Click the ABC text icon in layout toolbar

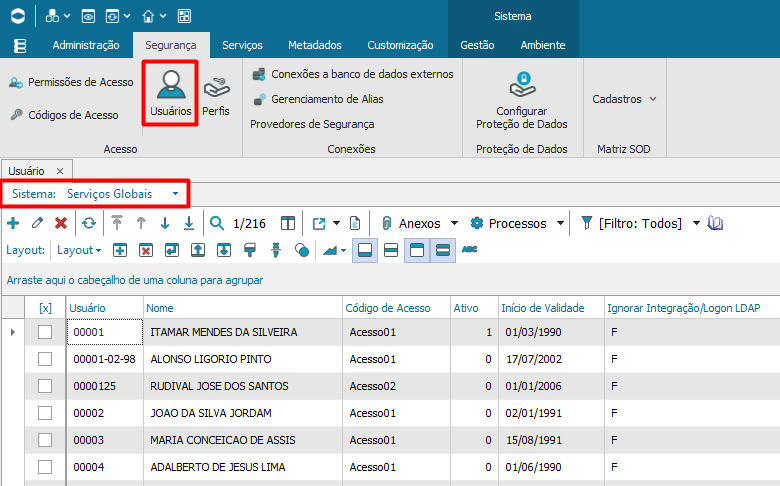point(469,249)
